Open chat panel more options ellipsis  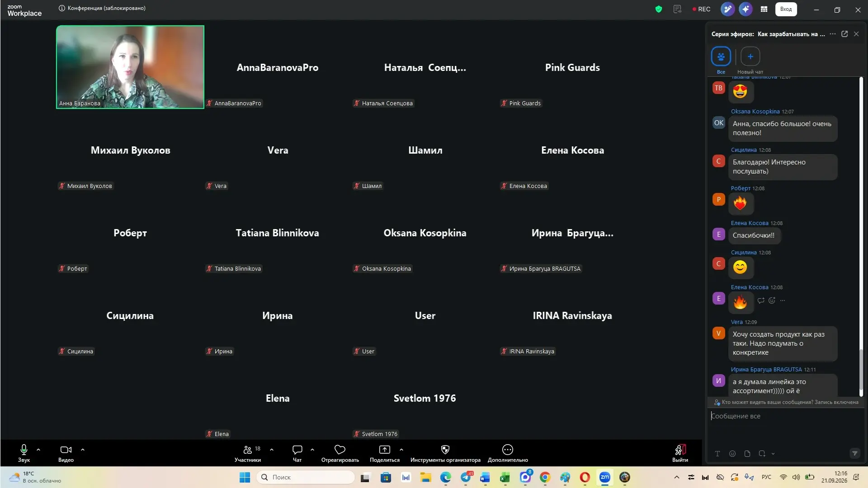[833, 34]
